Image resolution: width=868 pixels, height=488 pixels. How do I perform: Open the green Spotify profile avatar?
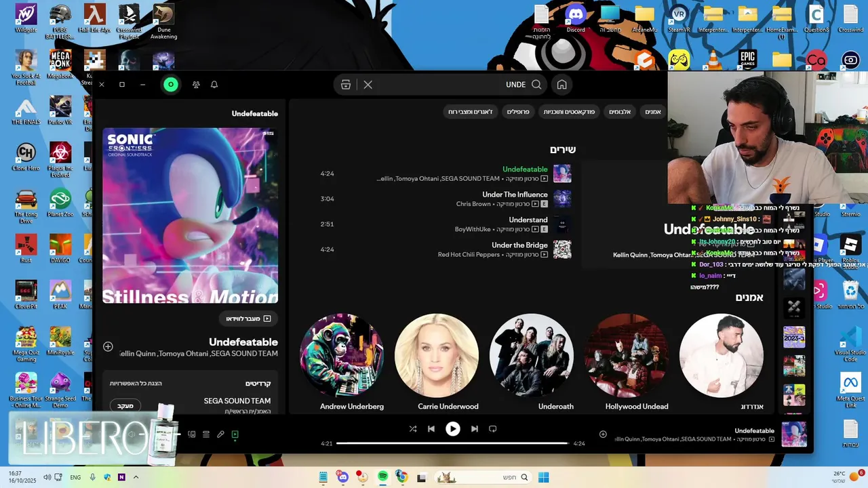(171, 85)
